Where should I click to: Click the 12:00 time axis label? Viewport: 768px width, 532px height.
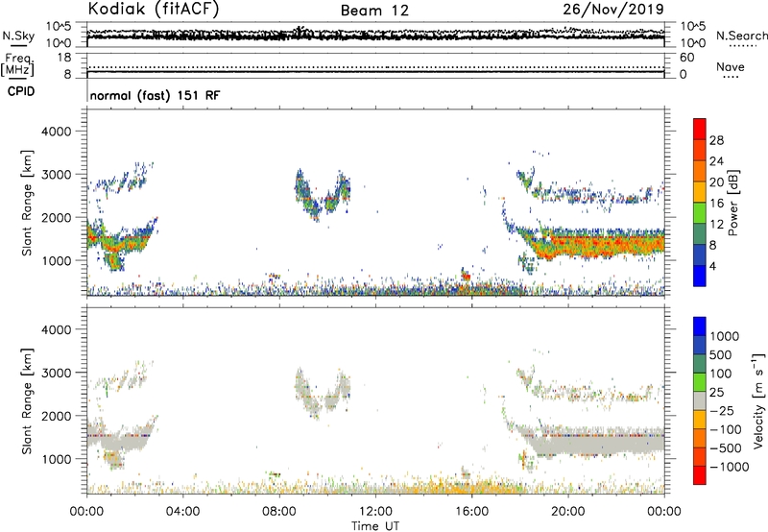[x=375, y=512]
